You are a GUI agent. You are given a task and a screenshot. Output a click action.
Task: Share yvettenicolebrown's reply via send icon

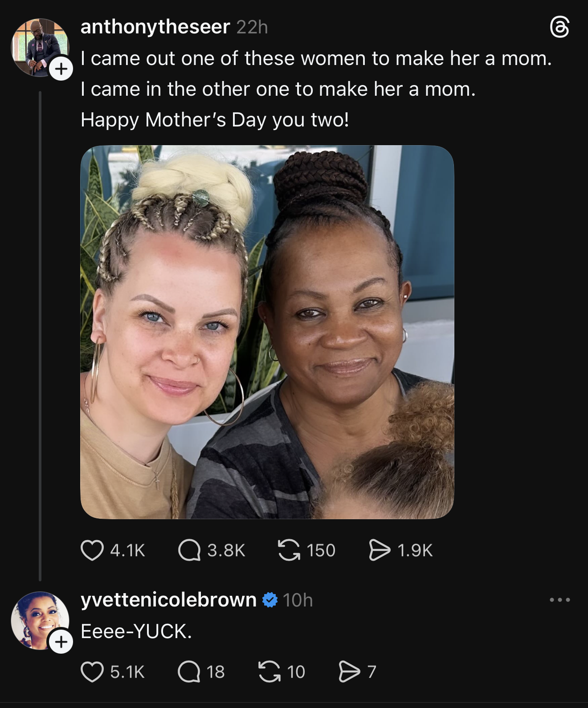coord(350,671)
